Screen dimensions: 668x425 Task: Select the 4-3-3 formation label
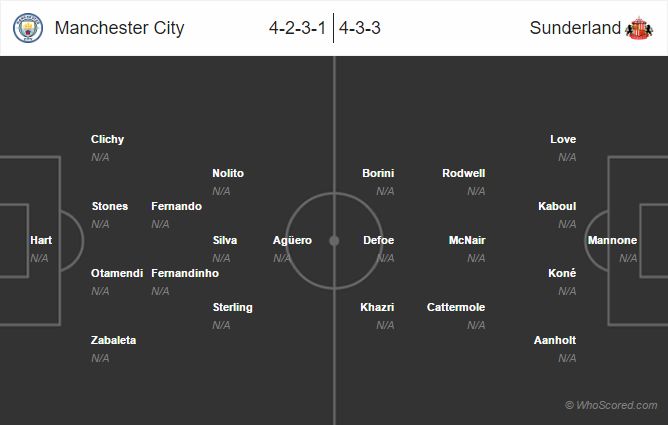coord(360,28)
